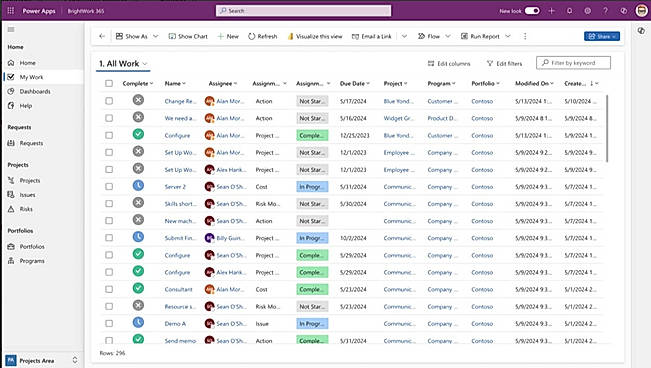651x368 pixels.
Task: Open the Run Report dropdown arrow
Action: [x=508, y=36]
